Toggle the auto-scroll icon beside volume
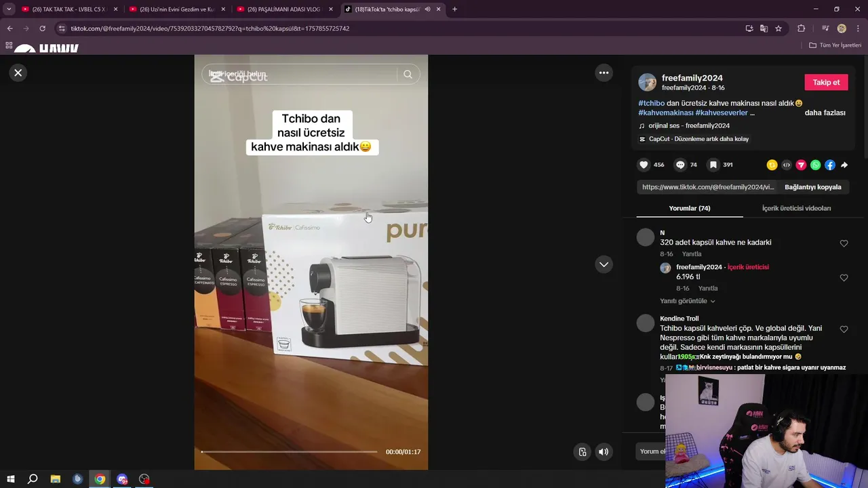This screenshot has width=868, height=488. 582,452
